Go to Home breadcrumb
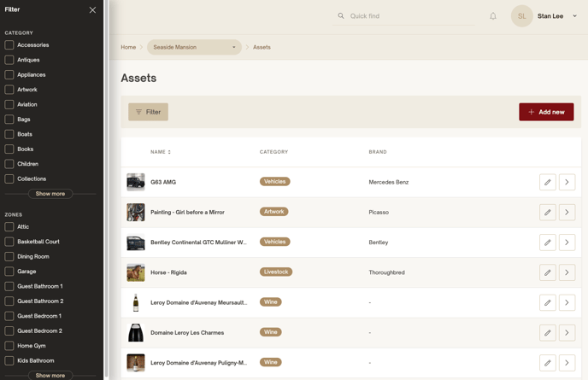The height and width of the screenshot is (380, 588). [128, 47]
